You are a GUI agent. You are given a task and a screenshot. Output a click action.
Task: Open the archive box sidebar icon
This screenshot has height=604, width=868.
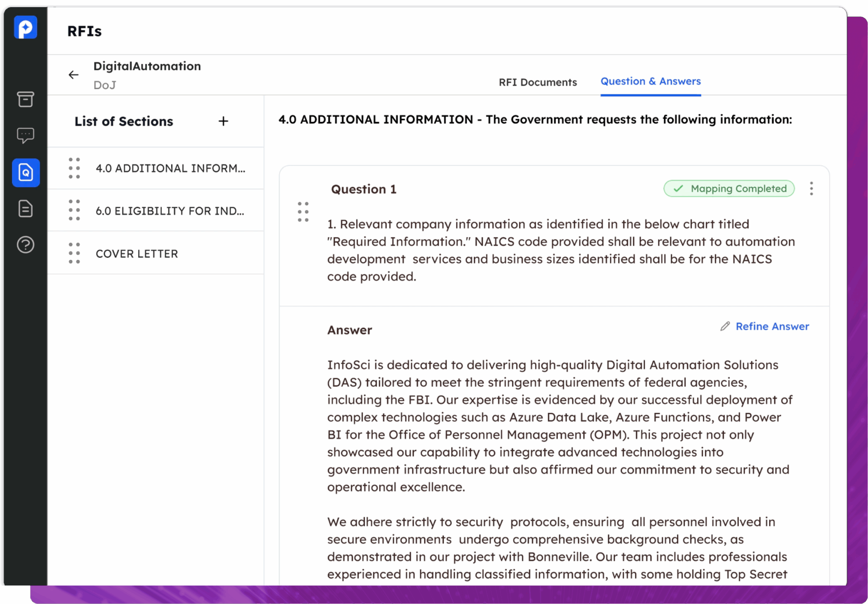tap(25, 99)
